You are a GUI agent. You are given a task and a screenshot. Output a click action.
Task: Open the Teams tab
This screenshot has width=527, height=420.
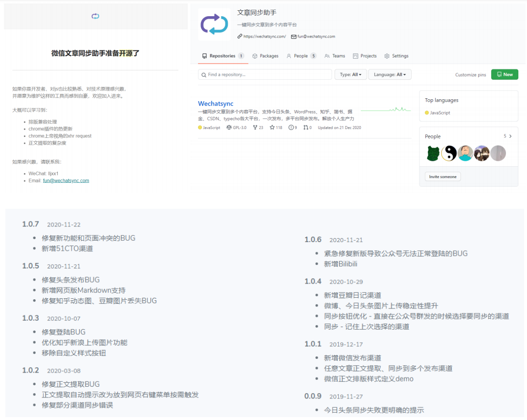(x=335, y=56)
